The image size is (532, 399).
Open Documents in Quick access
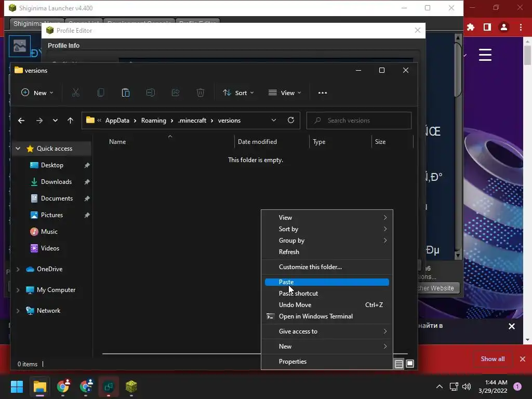click(57, 198)
